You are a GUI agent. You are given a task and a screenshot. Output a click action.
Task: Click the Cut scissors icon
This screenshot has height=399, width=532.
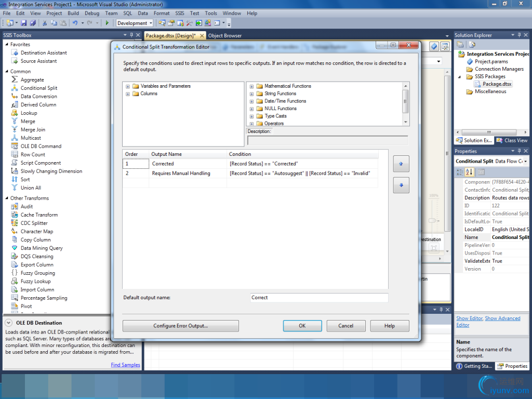45,23
